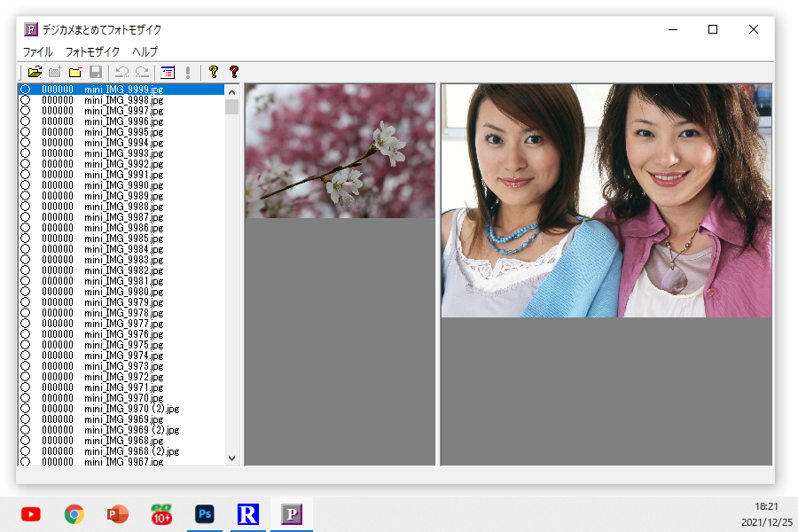Select row mini_IMG_9971.jpg
798x532 pixels.
(121, 387)
